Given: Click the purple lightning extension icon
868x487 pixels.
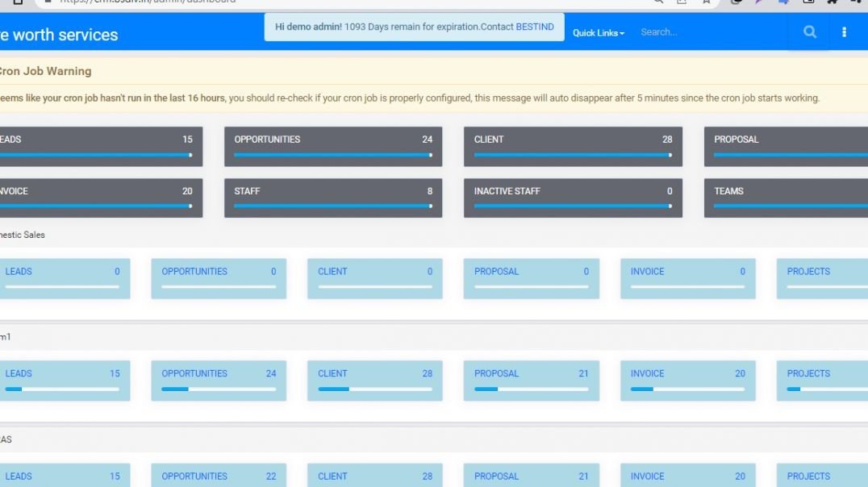Looking at the screenshot, I should 758,2.
